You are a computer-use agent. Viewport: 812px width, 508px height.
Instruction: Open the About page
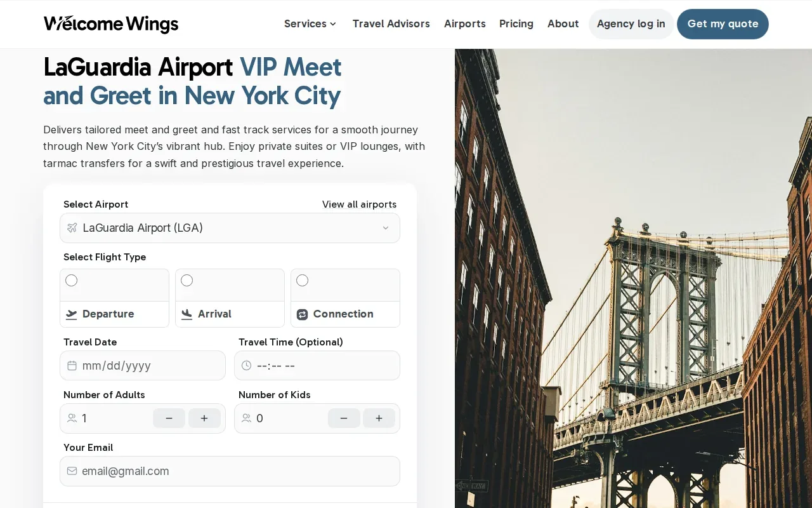563,24
